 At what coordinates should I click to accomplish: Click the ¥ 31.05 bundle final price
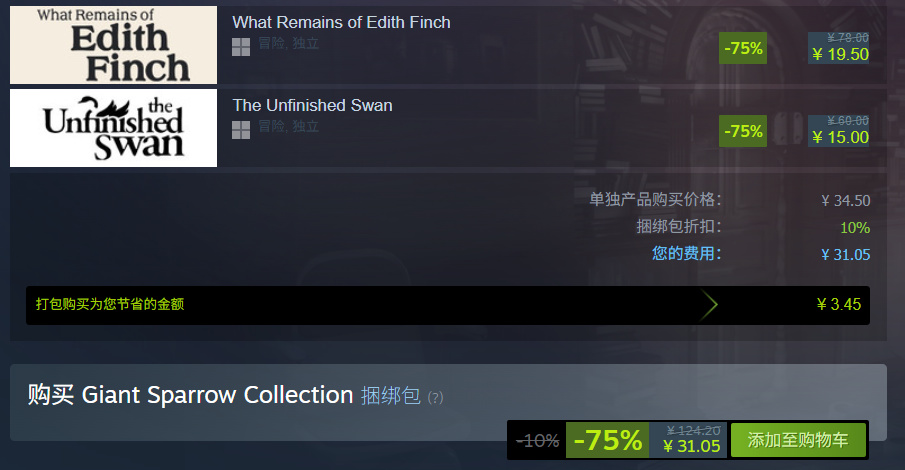click(691, 446)
